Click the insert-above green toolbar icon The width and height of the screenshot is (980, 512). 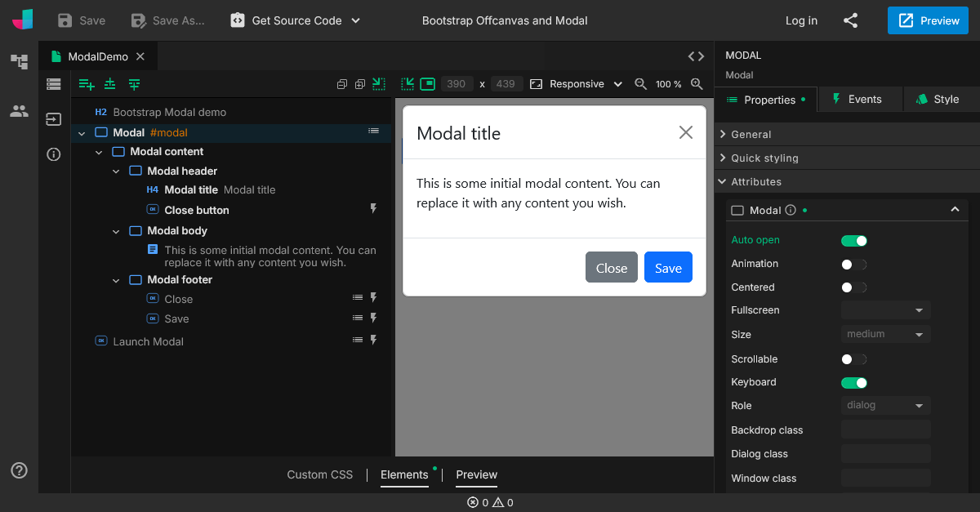[x=110, y=84]
